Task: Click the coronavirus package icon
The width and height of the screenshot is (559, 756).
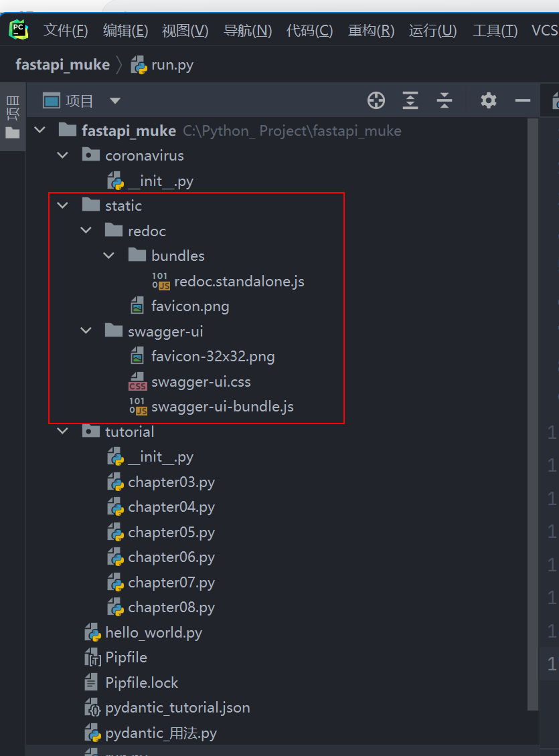Action: click(90, 155)
